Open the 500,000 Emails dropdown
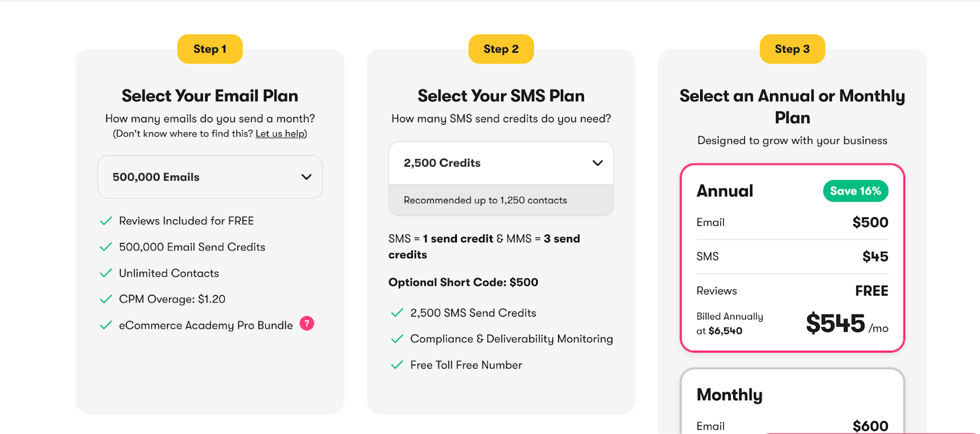980x434 pixels. click(210, 177)
